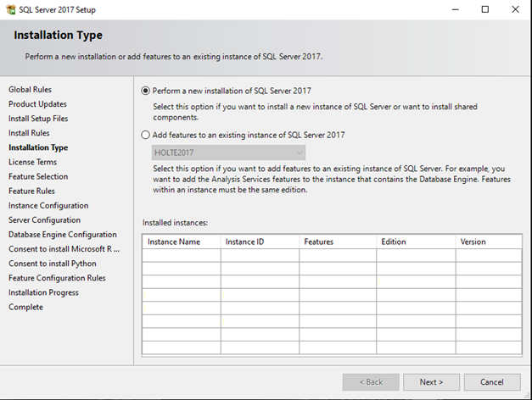
Task: Click the Cancel button
Action: (x=492, y=382)
